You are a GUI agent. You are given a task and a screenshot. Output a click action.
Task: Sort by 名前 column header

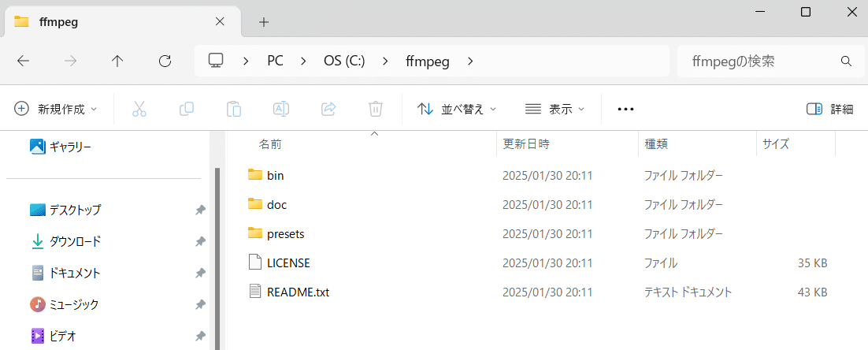click(x=271, y=144)
